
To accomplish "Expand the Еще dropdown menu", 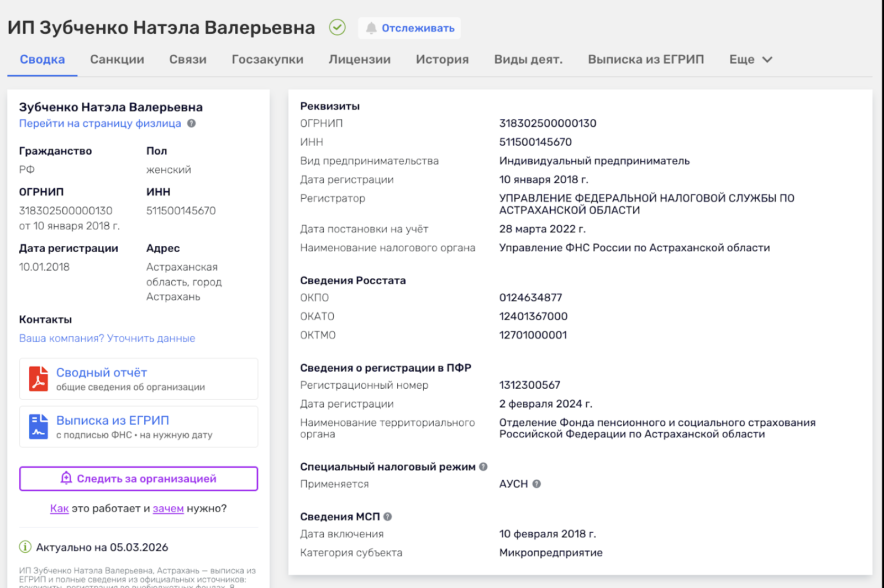I will pyautogui.click(x=750, y=60).
